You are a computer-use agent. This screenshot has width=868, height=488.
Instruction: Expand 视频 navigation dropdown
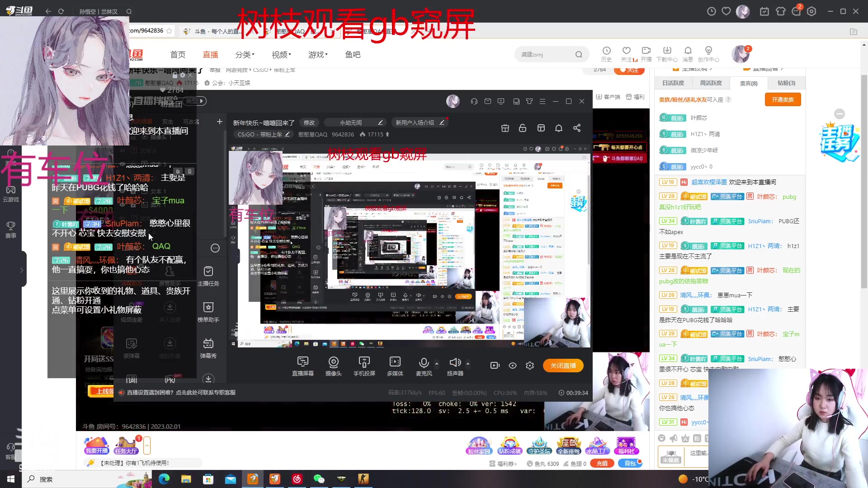(281, 55)
